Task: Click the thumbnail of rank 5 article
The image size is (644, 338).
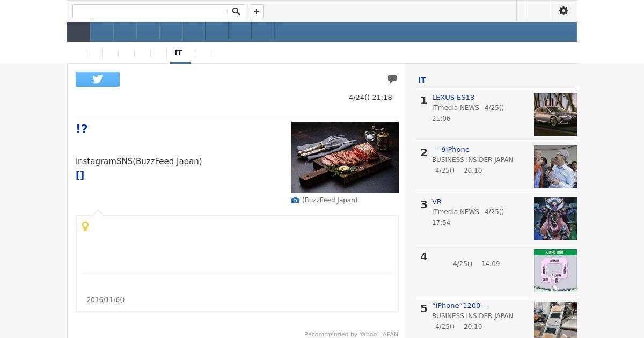Action: click(555, 320)
